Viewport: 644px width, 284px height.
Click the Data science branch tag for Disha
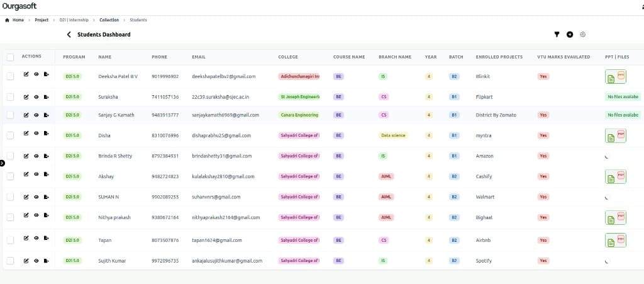point(393,135)
